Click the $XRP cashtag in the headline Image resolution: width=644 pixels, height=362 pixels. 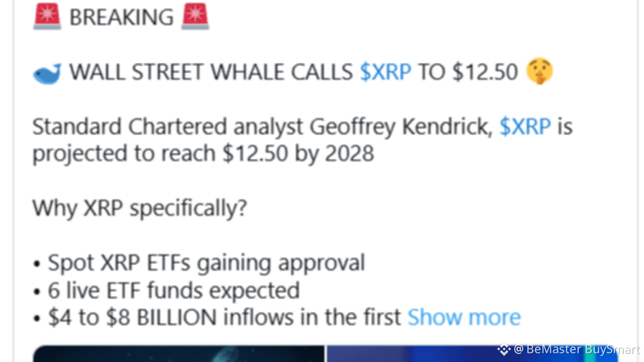point(386,72)
